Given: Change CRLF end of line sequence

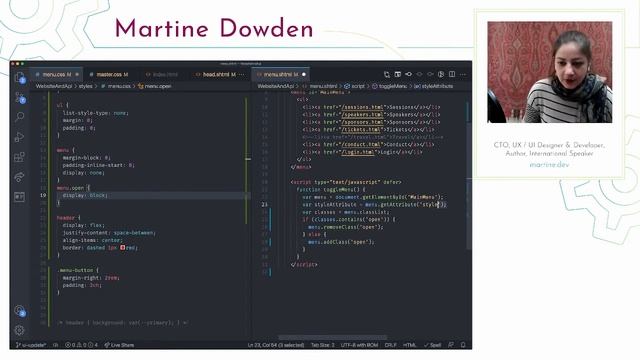Looking at the screenshot, I should click(x=390, y=345).
